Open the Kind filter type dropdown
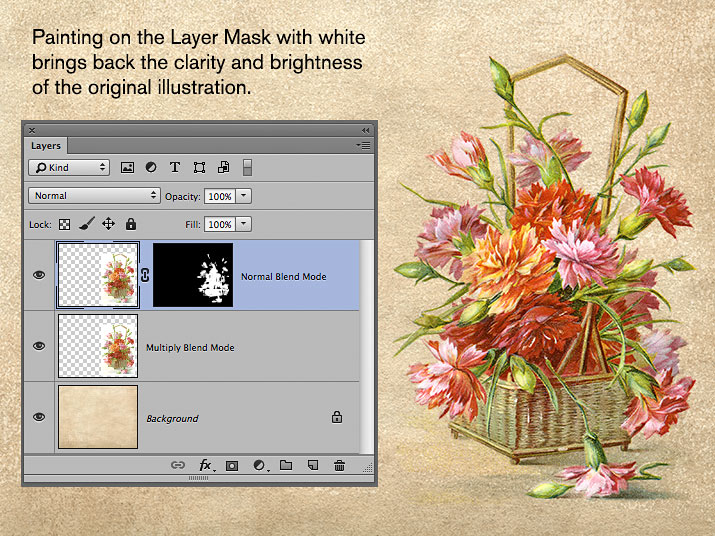This screenshot has width=715, height=536. pyautogui.click(x=69, y=167)
